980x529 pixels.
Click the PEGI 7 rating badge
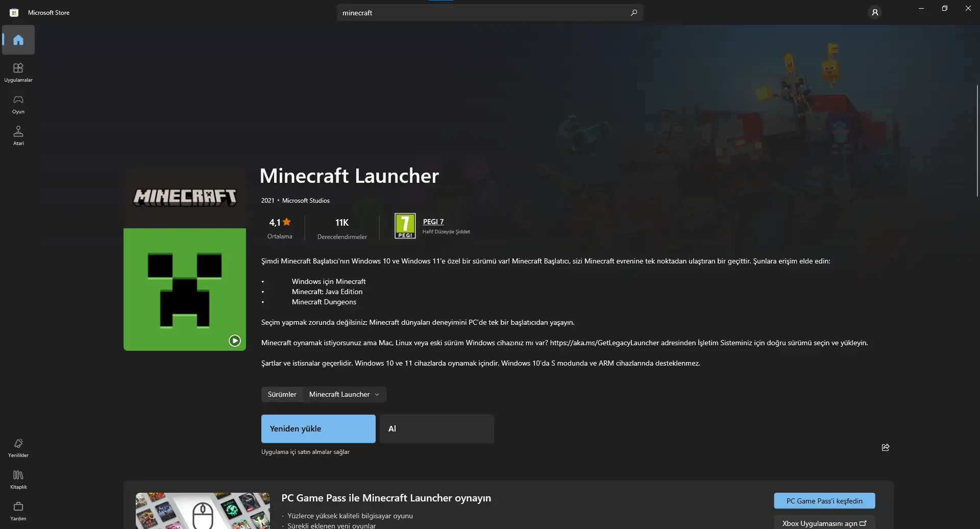405,226
